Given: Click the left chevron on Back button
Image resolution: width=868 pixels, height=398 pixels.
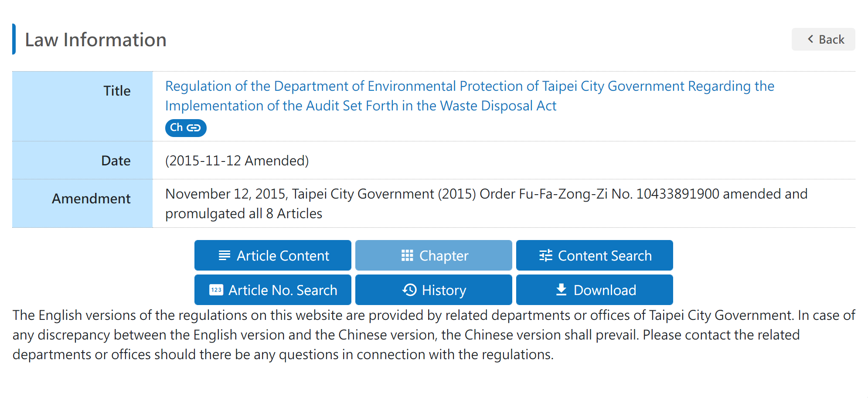Looking at the screenshot, I should 810,39.
